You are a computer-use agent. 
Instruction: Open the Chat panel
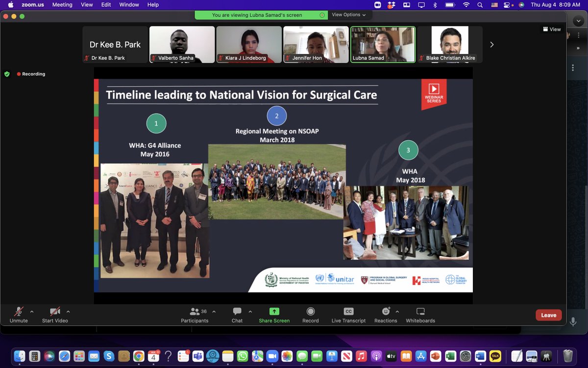click(237, 315)
